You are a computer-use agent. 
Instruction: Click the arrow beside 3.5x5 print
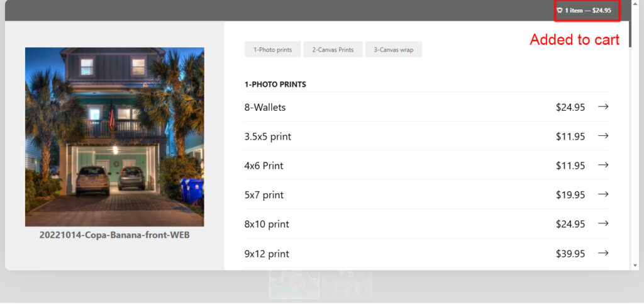pyautogui.click(x=603, y=136)
